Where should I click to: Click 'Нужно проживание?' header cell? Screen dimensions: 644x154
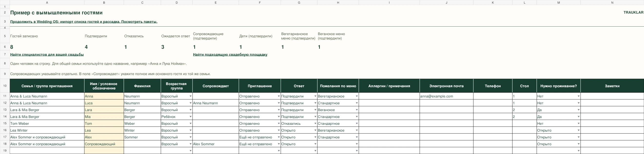(558, 86)
